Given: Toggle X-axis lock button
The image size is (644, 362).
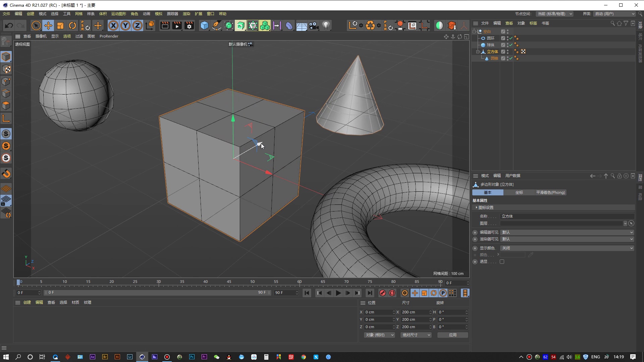Looking at the screenshot, I should click(x=113, y=25).
